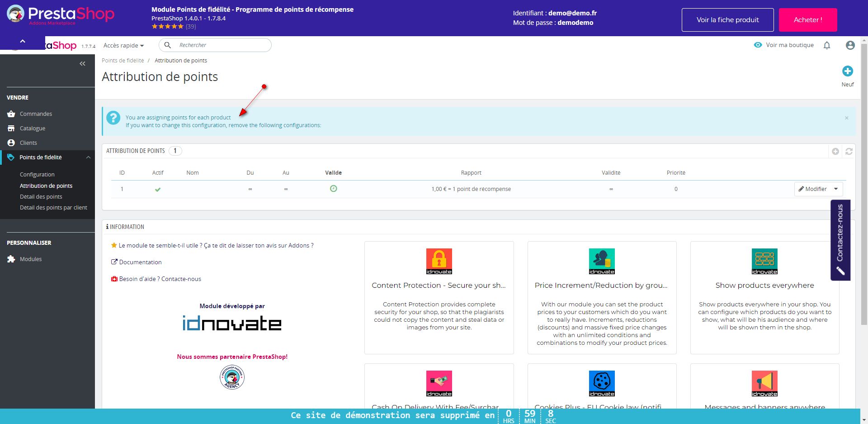
Task: Click the idnovate developer logo
Action: point(232,323)
